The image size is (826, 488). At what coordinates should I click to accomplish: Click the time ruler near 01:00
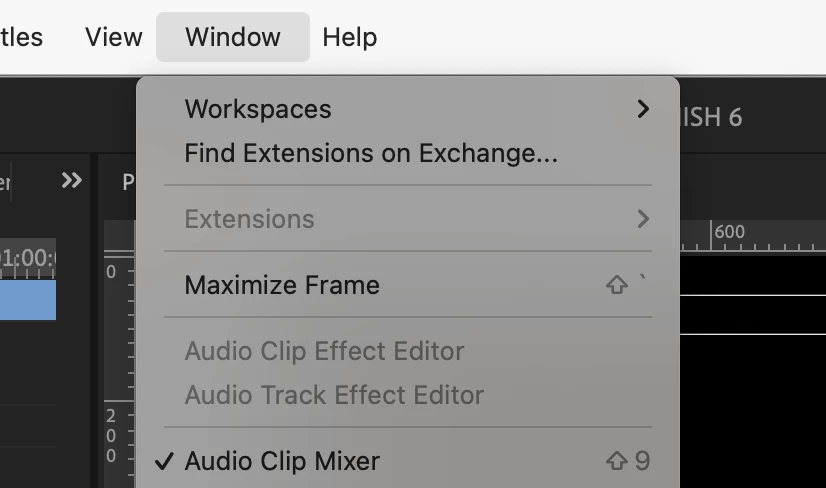28,258
